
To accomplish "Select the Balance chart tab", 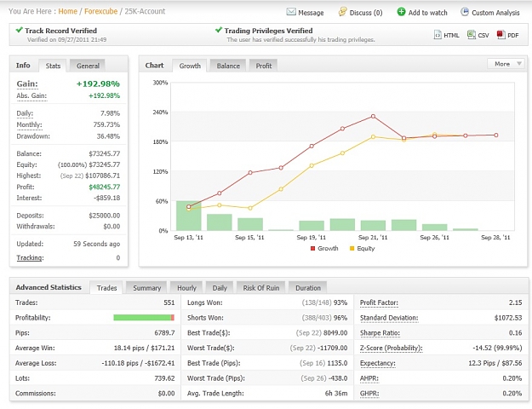I will point(228,66).
